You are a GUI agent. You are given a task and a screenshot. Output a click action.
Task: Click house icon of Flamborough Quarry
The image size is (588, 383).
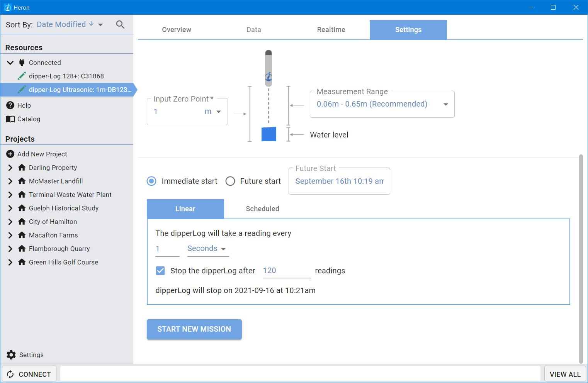pyautogui.click(x=22, y=249)
